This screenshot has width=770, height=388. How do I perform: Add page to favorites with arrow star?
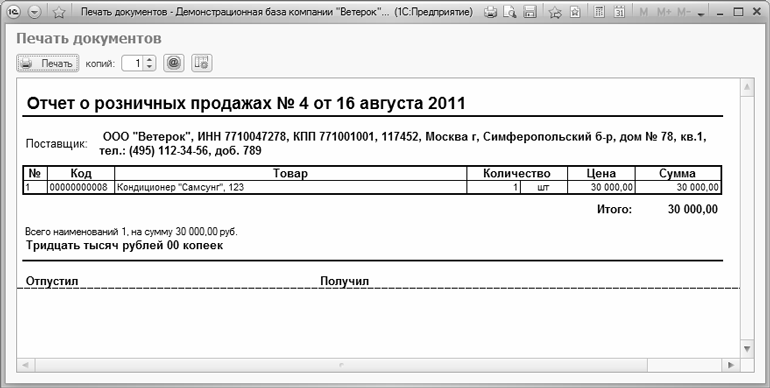[555, 12]
